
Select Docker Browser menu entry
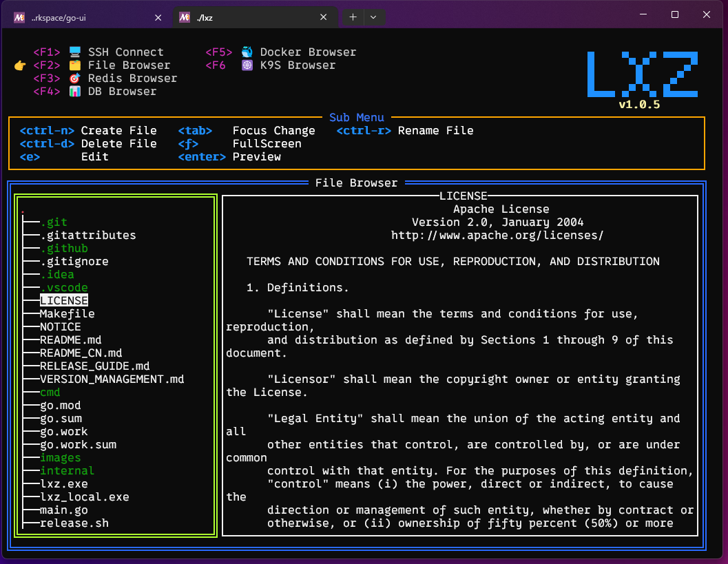tap(309, 52)
